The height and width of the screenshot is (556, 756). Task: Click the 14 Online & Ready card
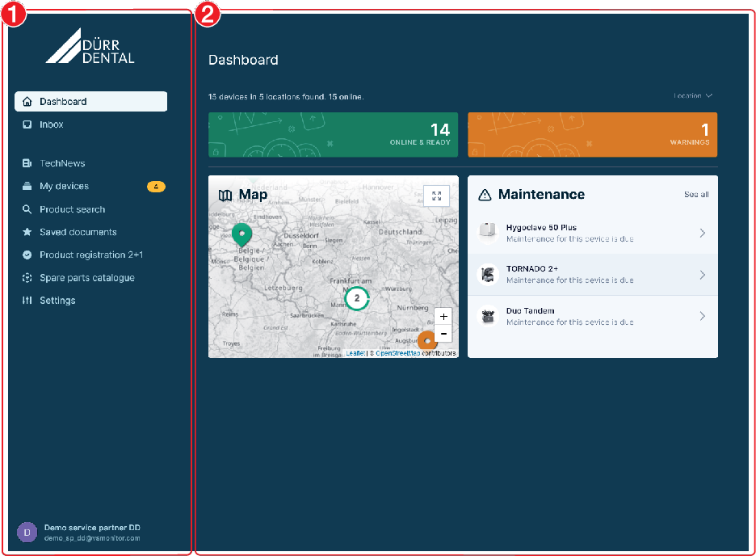point(333,134)
